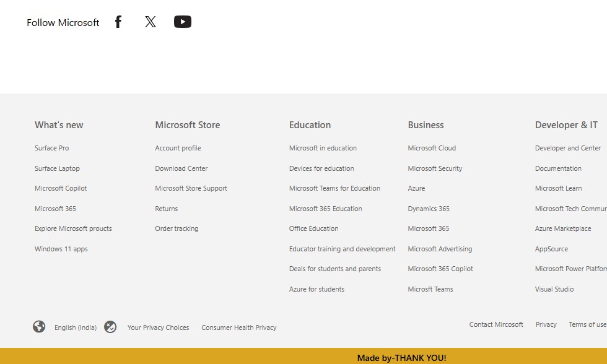Click the Developer & IT heading
The width and height of the screenshot is (607, 364).
click(x=566, y=125)
